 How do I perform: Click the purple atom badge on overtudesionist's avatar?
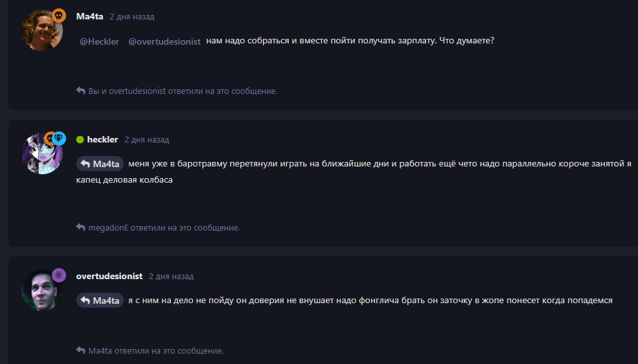[59, 275]
